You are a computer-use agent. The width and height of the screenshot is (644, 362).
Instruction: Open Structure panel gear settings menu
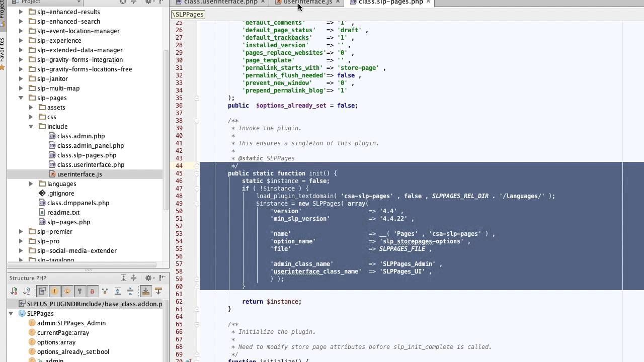point(149,278)
